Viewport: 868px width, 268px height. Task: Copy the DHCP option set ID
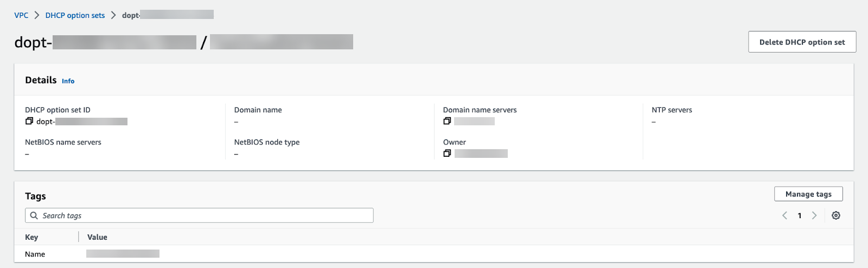(29, 122)
